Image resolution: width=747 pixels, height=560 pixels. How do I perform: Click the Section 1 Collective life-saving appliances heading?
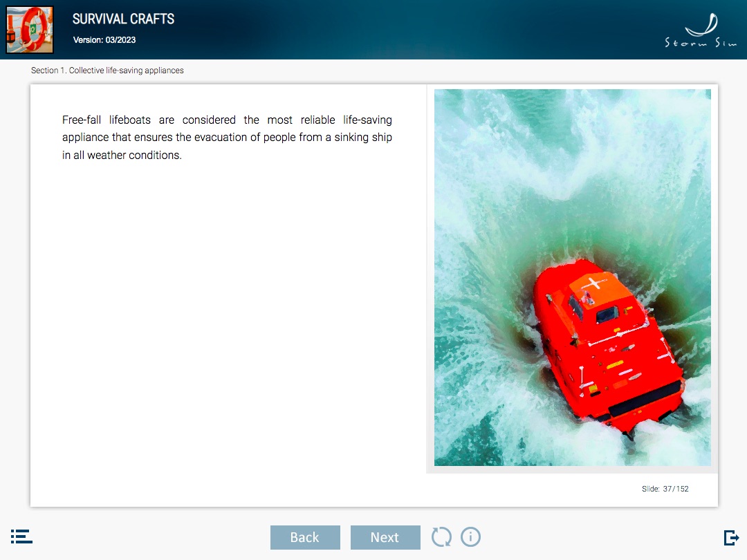(107, 71)
